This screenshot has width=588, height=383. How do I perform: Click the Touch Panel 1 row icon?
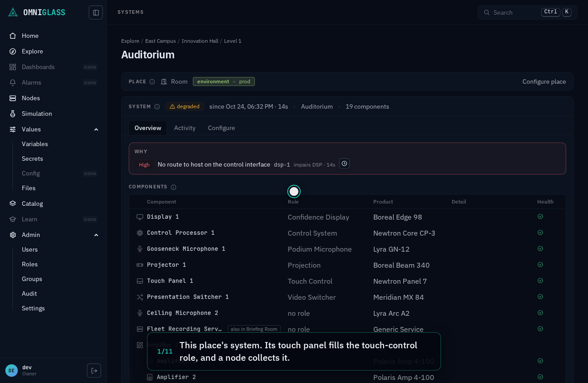click(x=140, y=281)
